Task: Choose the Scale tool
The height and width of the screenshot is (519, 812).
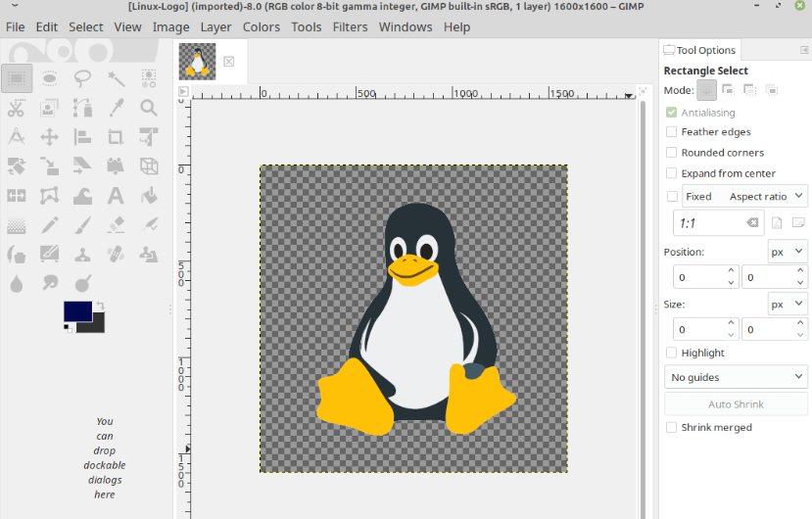Action: click(x=50, y=166)
